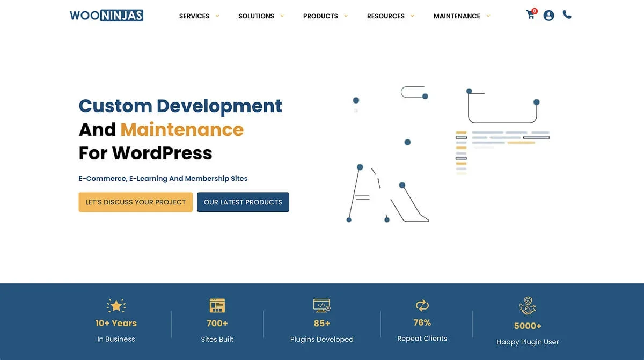Open the shopping cart icon
The width and height of the screenshot is (644, 360).
click(x=530, y=16)
